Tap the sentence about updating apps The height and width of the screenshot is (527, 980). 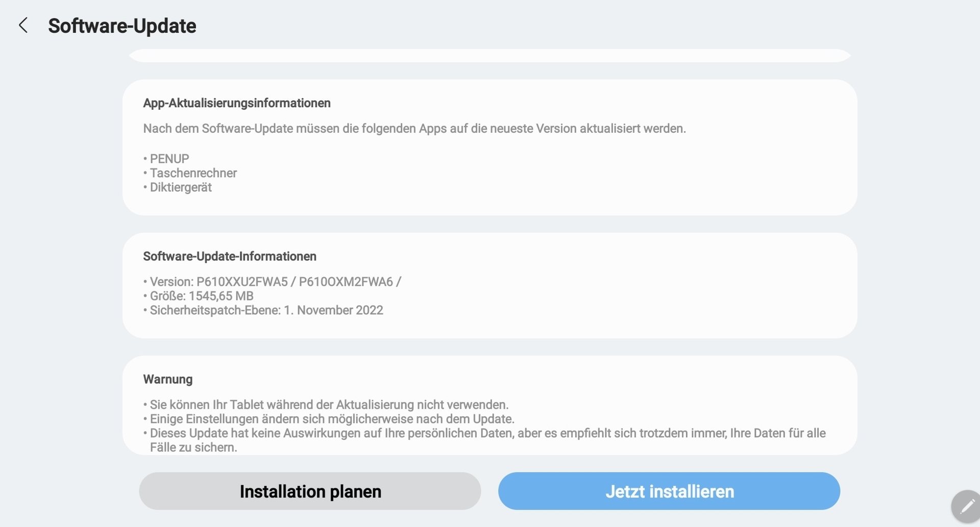click(414, 129)
